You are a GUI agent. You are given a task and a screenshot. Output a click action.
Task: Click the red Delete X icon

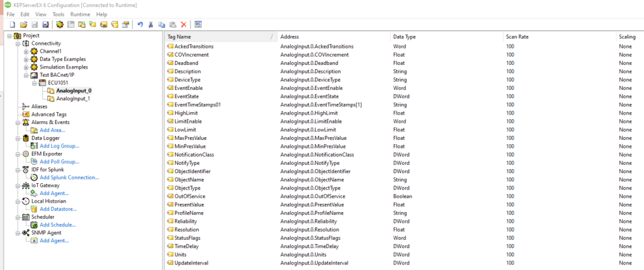point(184,25)
